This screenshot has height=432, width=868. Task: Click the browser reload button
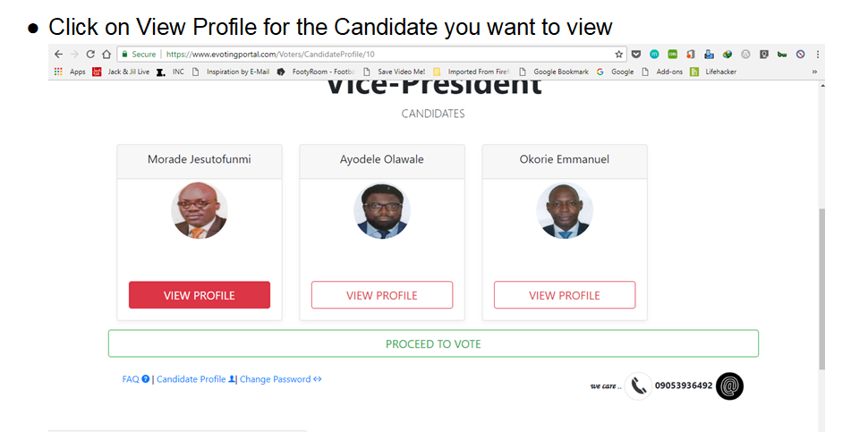click(90, 55)
